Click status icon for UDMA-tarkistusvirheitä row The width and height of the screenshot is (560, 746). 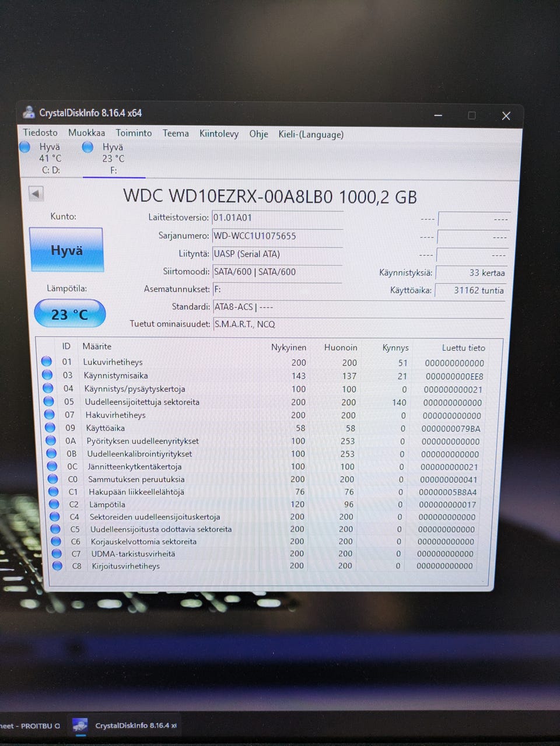[57, 554]
